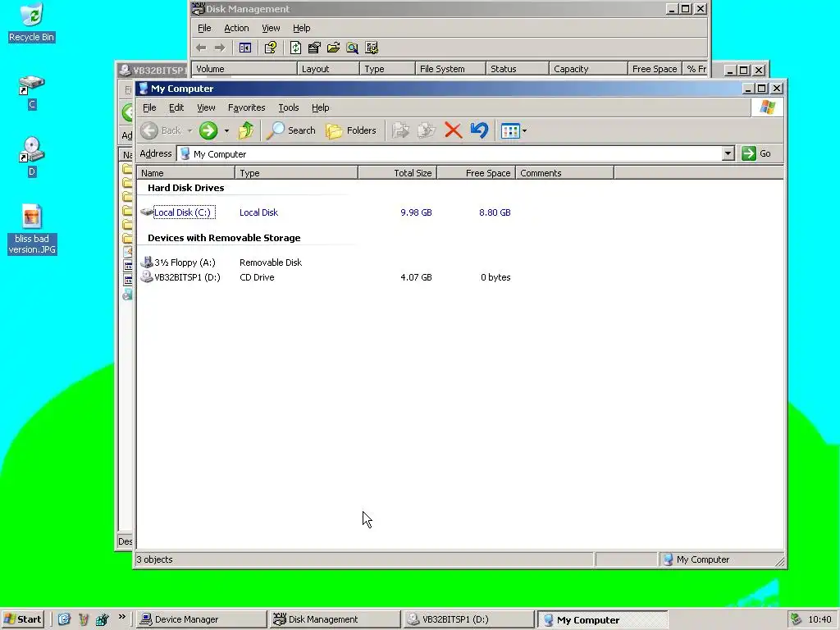The image size is (840, 630).
Task: Open File menu in My Computer
Action: [x=149, y=107]
